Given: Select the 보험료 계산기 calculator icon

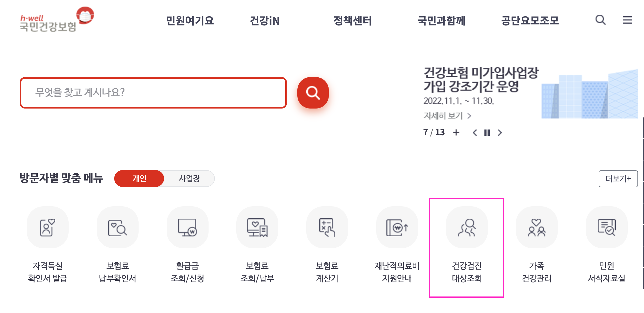Looking at the screenshot, I should coord(327,228).
